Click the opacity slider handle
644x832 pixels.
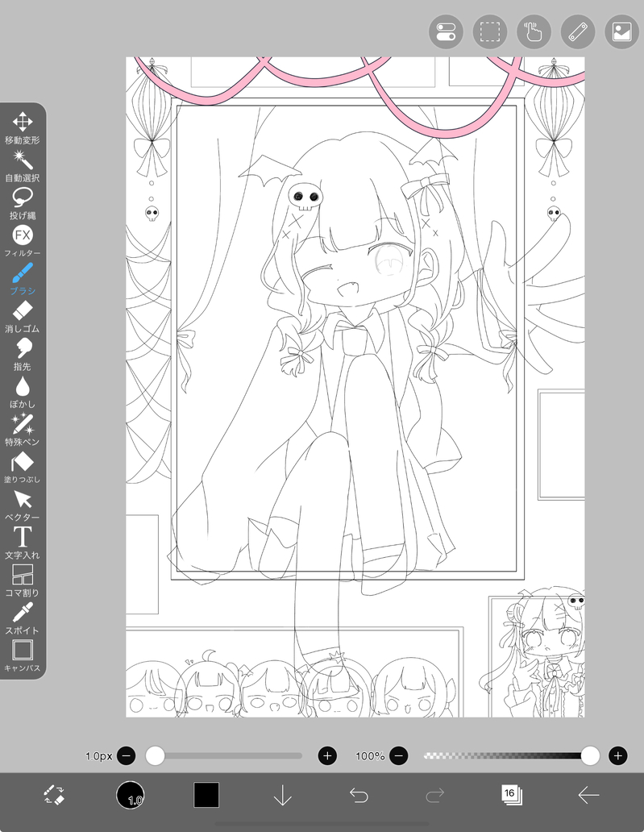tap(590, 755)
